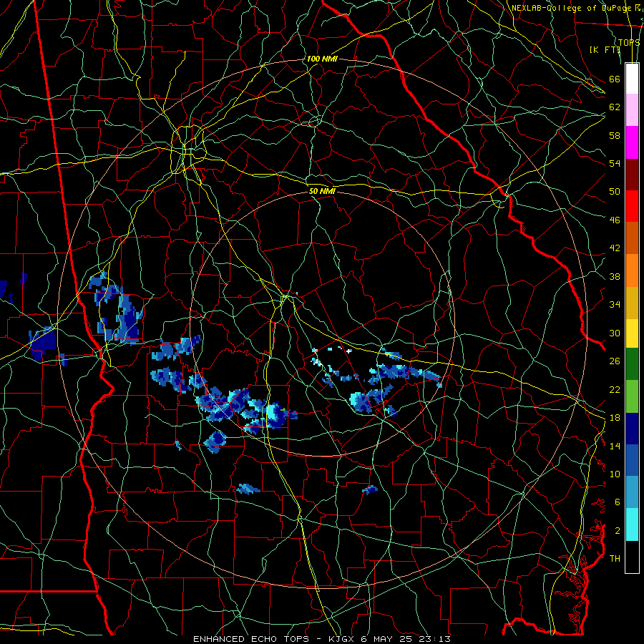Click the "50 NMI" range ring label
Screen dimensions: 644x644
click(x=322, y=191)
